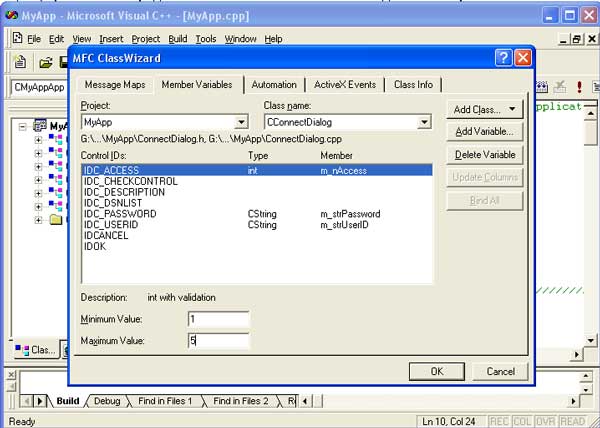Expand the first class node under MyApp
The height and width of the screenshot is (428, 600).
click(x=38, y=140)
